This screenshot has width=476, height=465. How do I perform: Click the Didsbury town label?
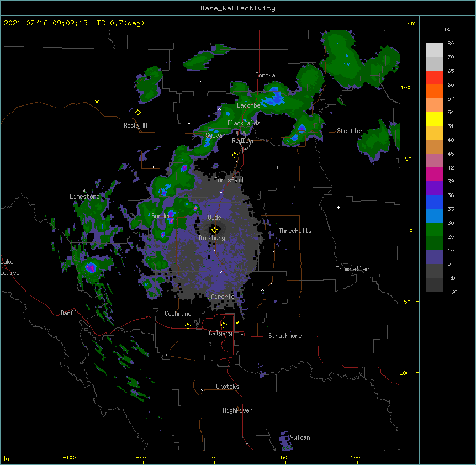[212, 238]
